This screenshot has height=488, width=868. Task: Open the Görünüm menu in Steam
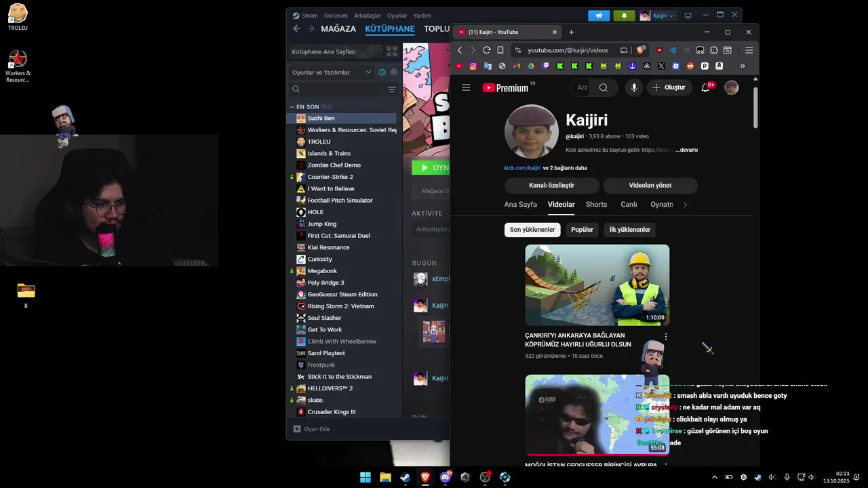click(336, 16)
